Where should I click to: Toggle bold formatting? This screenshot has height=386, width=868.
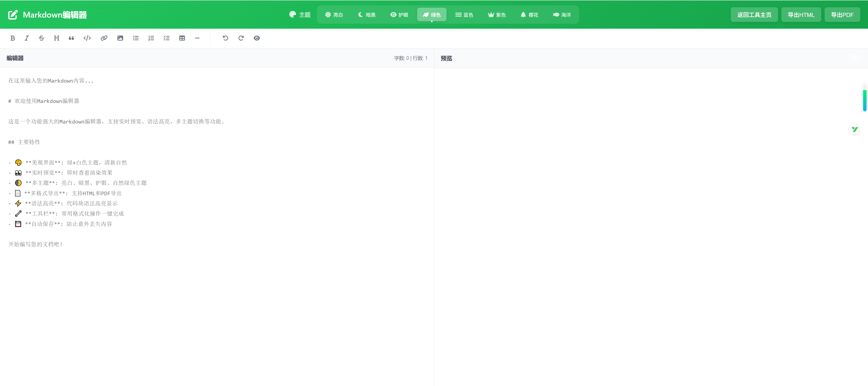click(12, 38)
